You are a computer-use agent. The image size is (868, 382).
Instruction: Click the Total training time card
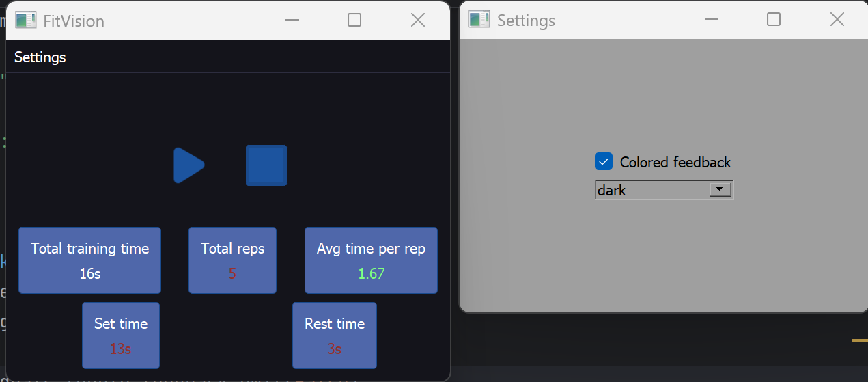90,260
